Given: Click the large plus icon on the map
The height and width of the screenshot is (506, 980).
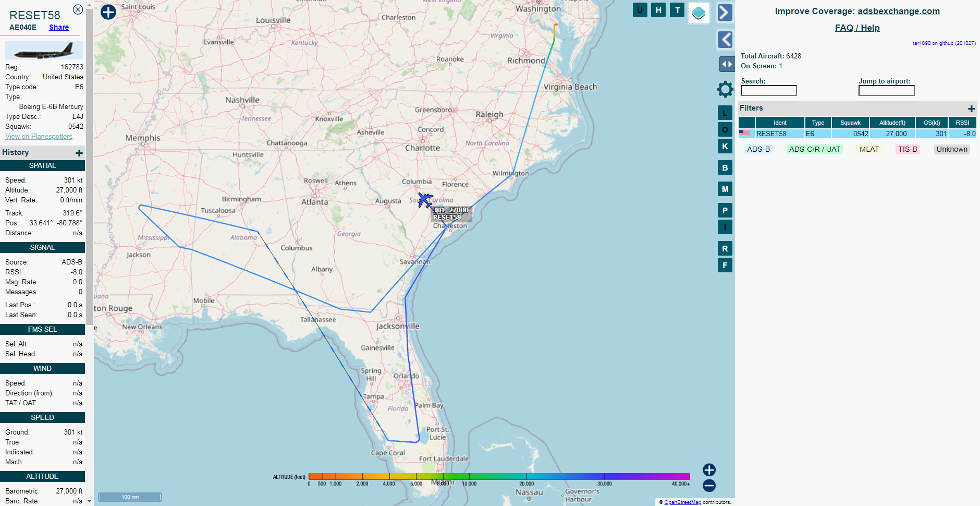Looking at the screenshot, I should point(108,12).
